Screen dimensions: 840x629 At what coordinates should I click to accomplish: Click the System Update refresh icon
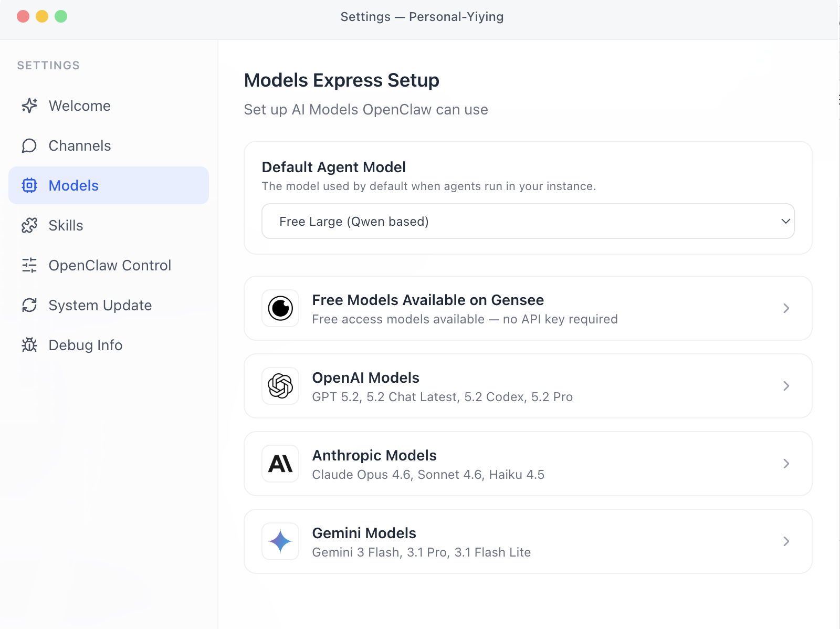point(29,305)
